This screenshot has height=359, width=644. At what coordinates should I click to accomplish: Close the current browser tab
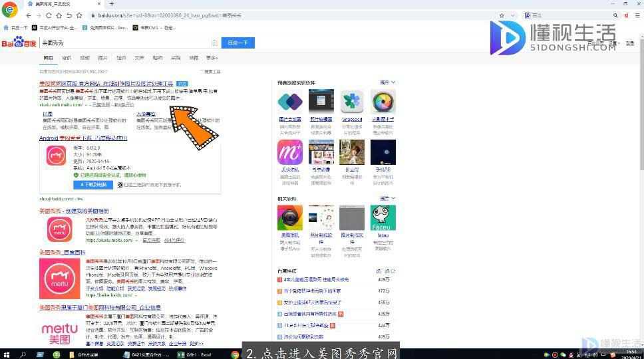(99, 4)
